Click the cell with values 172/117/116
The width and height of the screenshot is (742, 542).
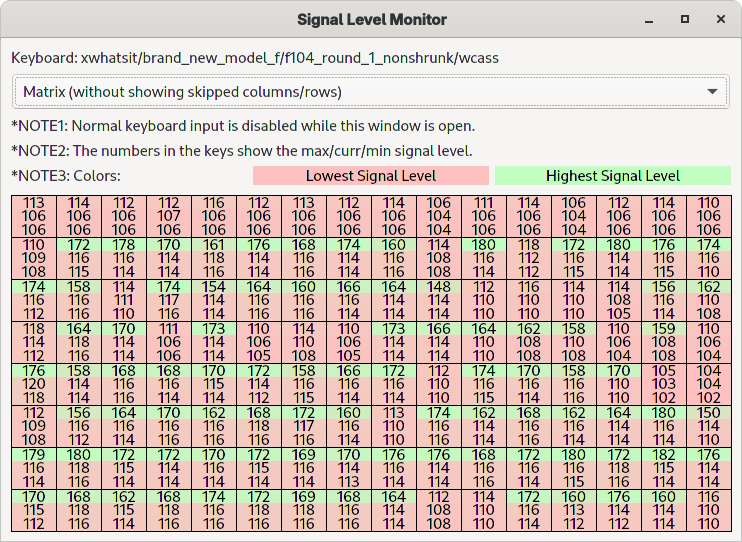pyautogui.click(x=304, y=426)
